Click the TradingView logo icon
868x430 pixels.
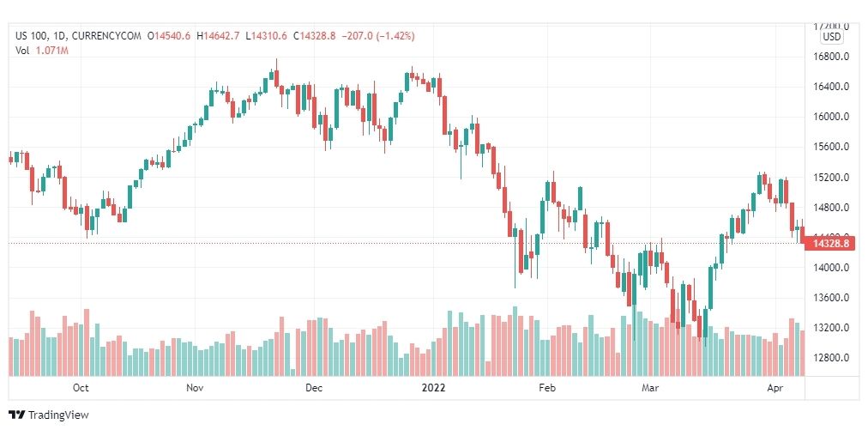tap(17, 415)
